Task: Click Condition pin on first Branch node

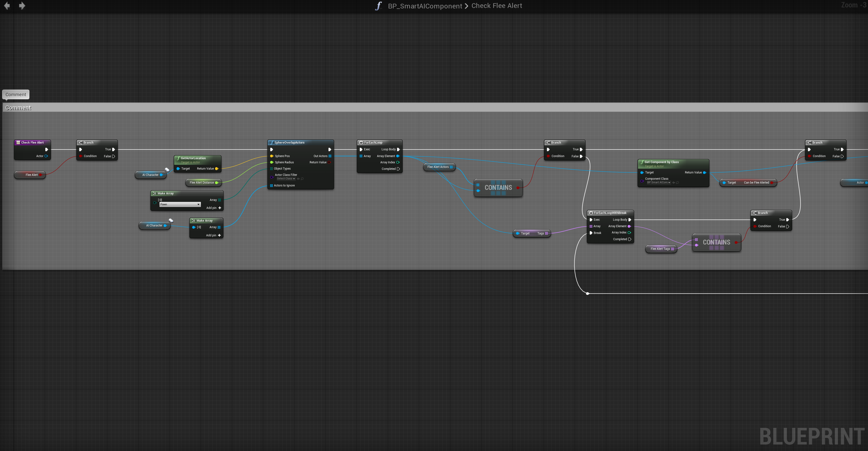Action: pyautogui.click(x=81, y=156)
